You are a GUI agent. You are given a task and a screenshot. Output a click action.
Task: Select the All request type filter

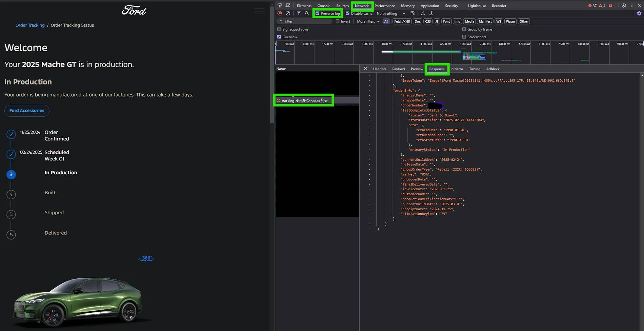point(386,21)
